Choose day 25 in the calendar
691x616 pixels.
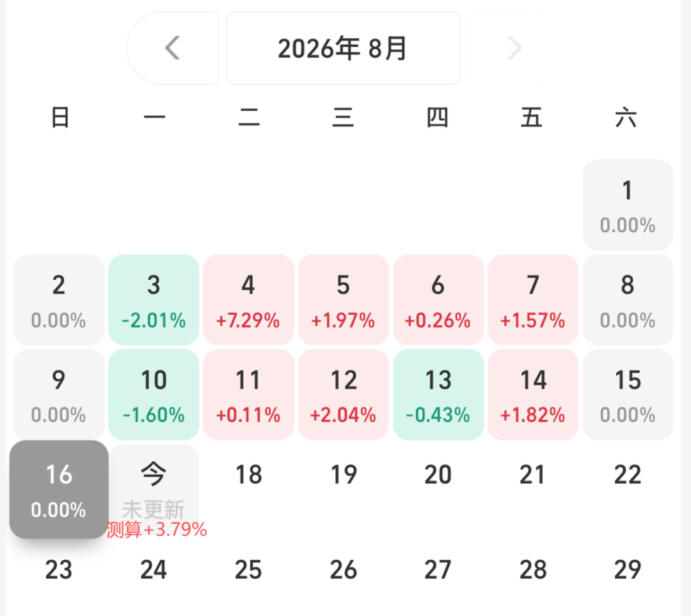pyautogui.click(x=248, y=570)
